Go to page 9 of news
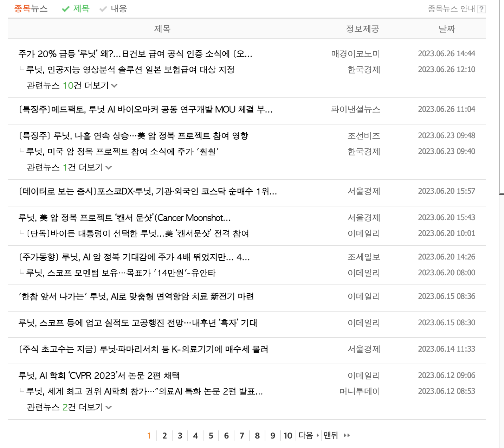Viewport: 504px width, 448px height. (273, 436)
